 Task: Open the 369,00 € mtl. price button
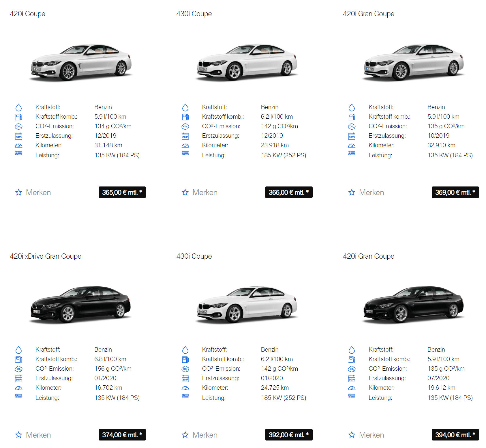[455, 192]
